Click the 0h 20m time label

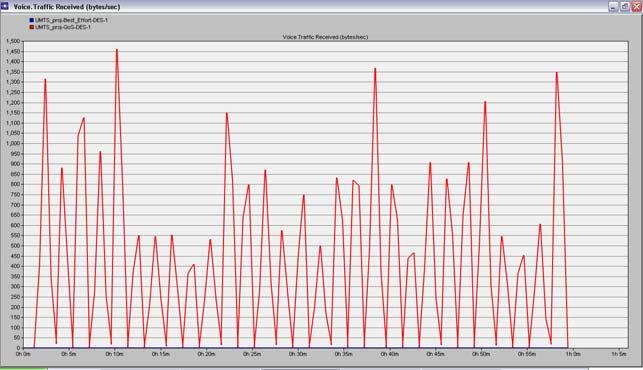click(x=206, y=354)
